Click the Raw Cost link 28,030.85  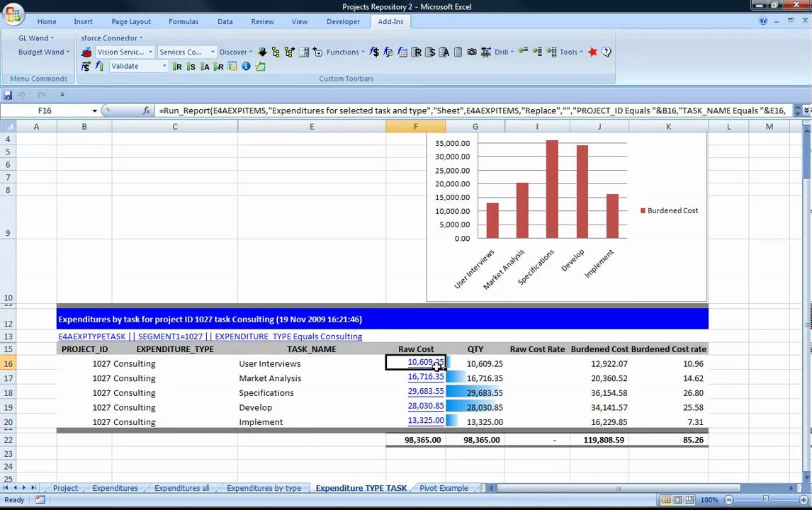pyautogui.click(x=426, y=405)
